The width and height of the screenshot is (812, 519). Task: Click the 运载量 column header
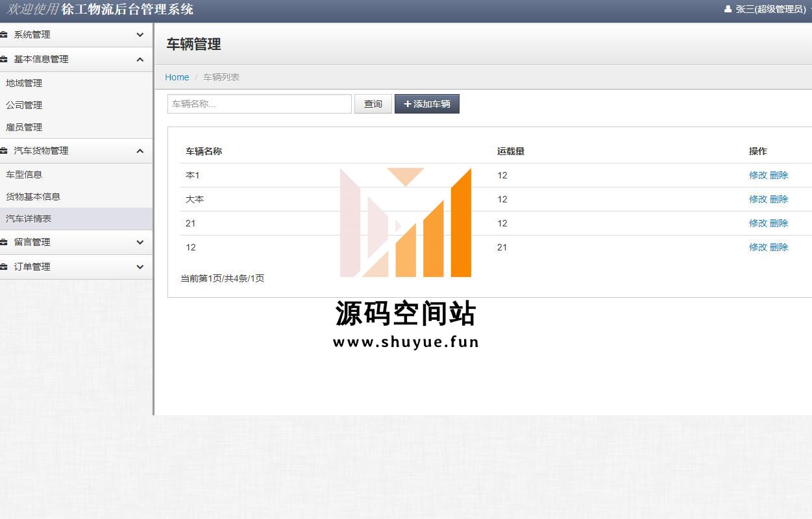pyautogui.click(x=511, y=151)
